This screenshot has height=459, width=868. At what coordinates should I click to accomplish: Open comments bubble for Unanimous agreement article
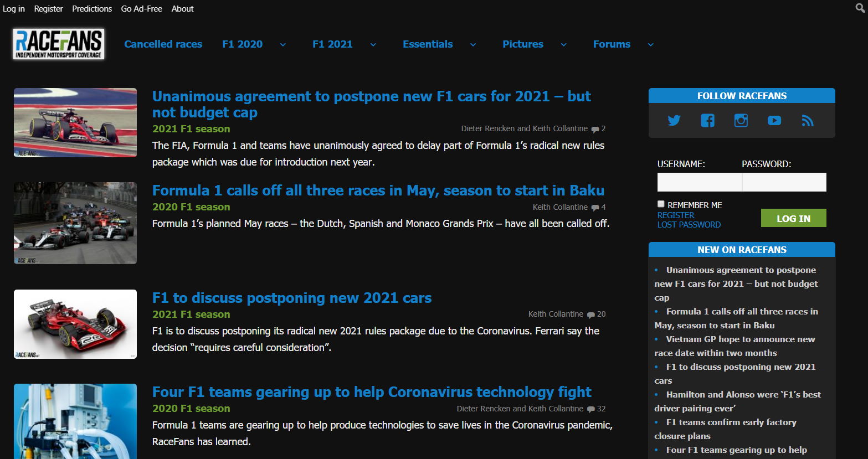[595, 129]
